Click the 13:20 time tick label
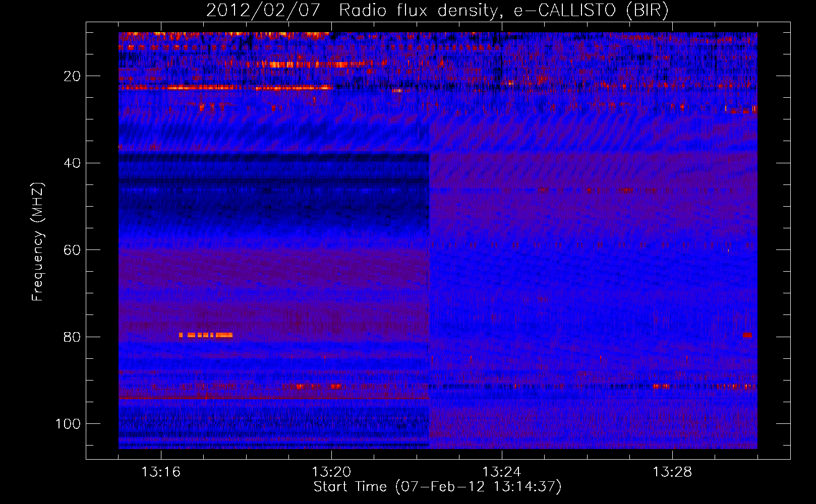Image resolution: width=816 pixels, height=504 pixels. 331,472
